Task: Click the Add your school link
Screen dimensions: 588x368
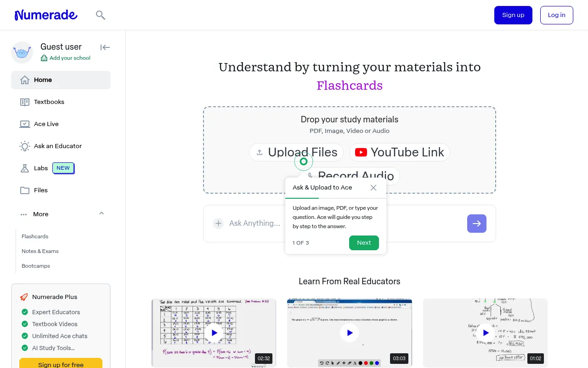Action: pyautogui.click(x=66, y=58)
